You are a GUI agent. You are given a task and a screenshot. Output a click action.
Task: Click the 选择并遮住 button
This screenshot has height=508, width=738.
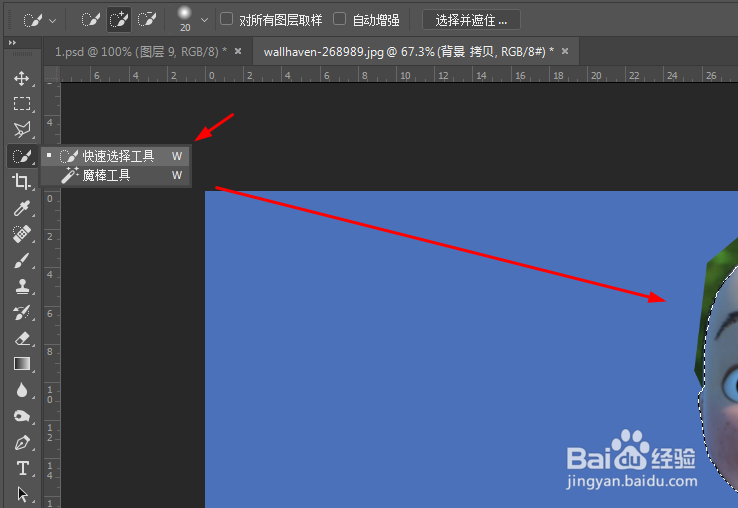[471, 20]
